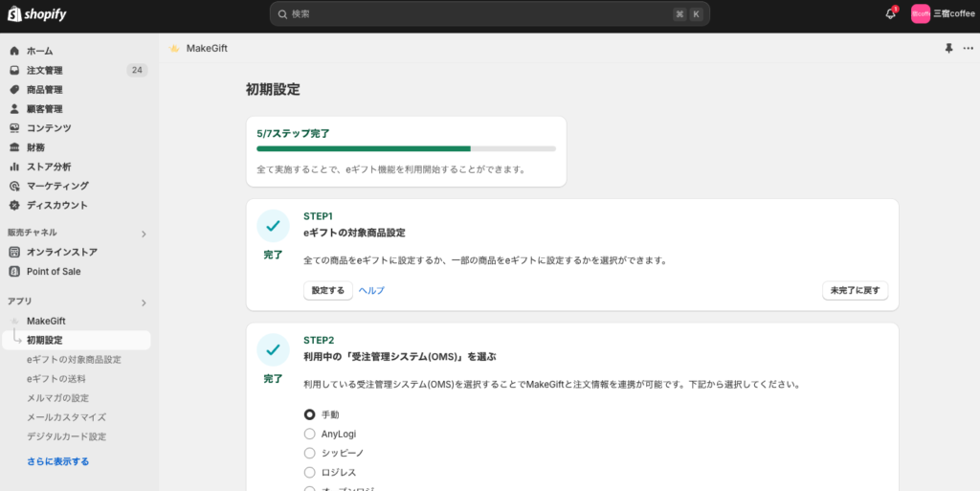Select the ロジレス radio option
The height and width of the screenshot is (491, 980).
coord(309,472)
